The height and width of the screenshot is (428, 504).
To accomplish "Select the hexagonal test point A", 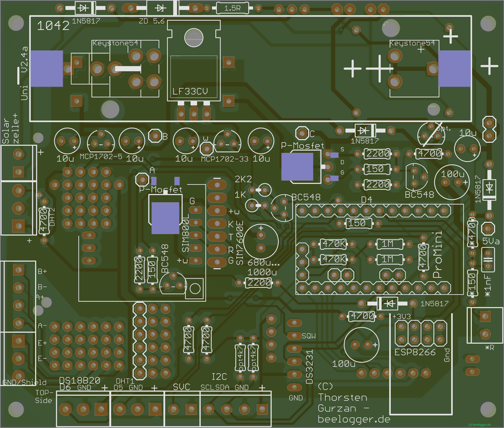I will pos(142,180).
